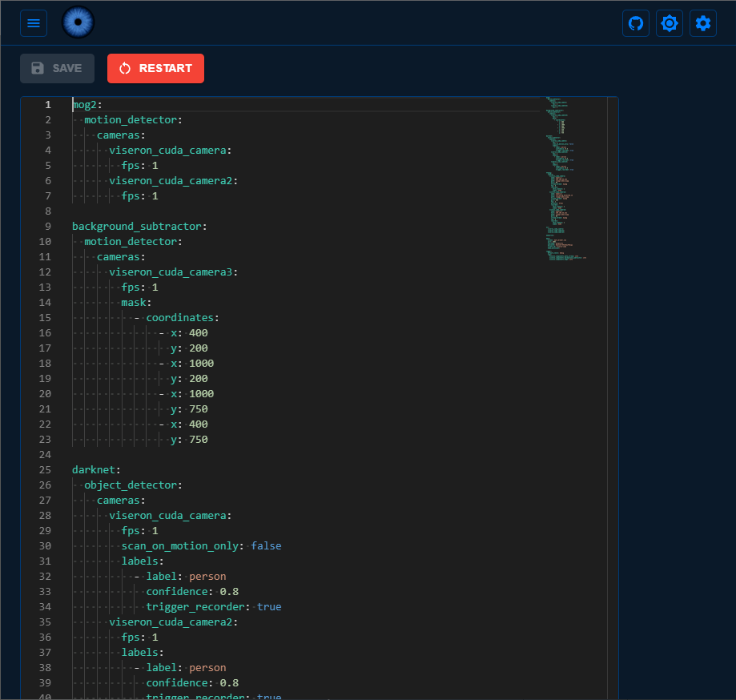Click the person label on line 32
This screenshot has height=700, width=736.
pyautogui.click(x=207, y=577)
